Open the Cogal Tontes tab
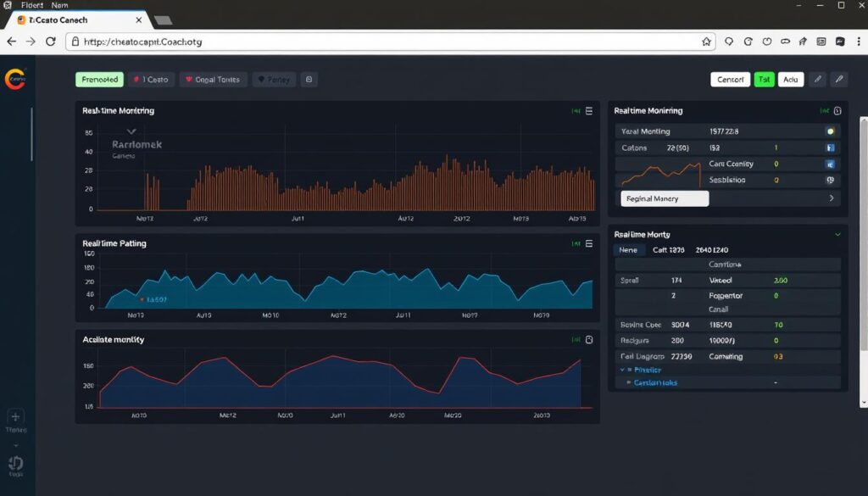 (x=213, y=79)
